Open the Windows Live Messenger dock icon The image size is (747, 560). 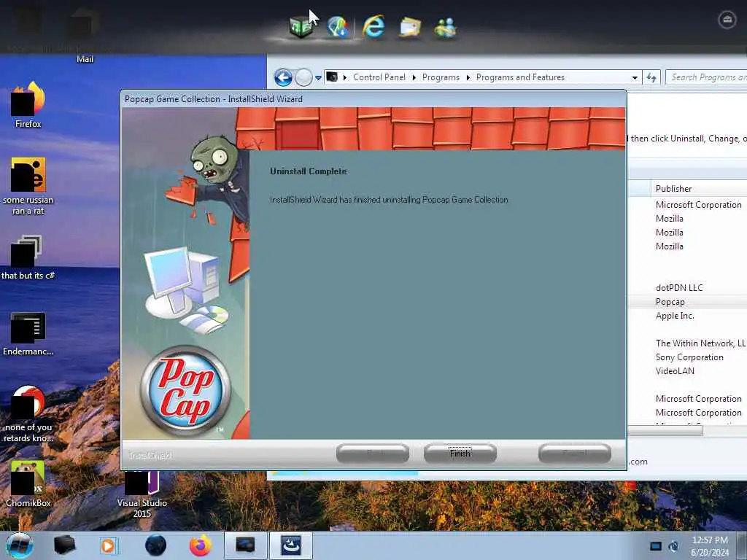[x=446, y=27]
